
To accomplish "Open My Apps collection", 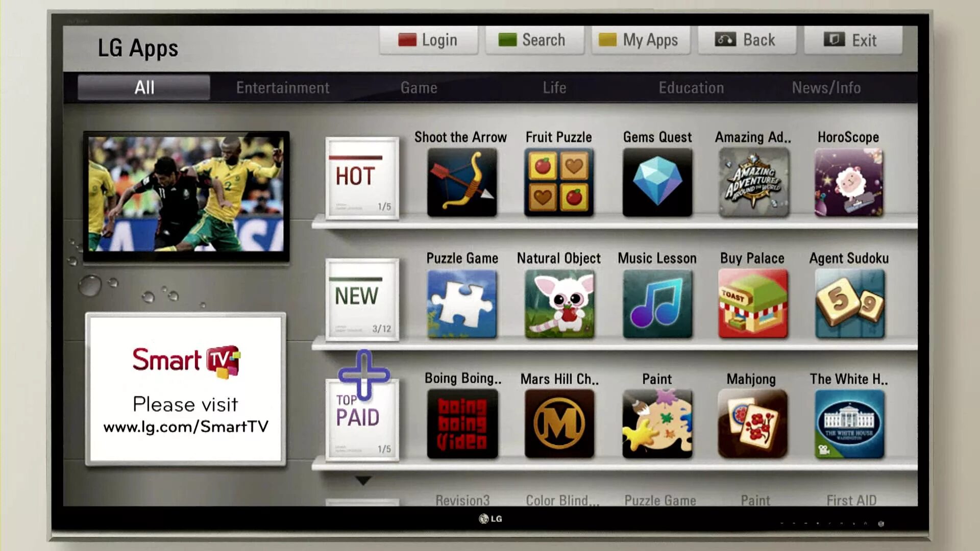I will tap(641, 40).
